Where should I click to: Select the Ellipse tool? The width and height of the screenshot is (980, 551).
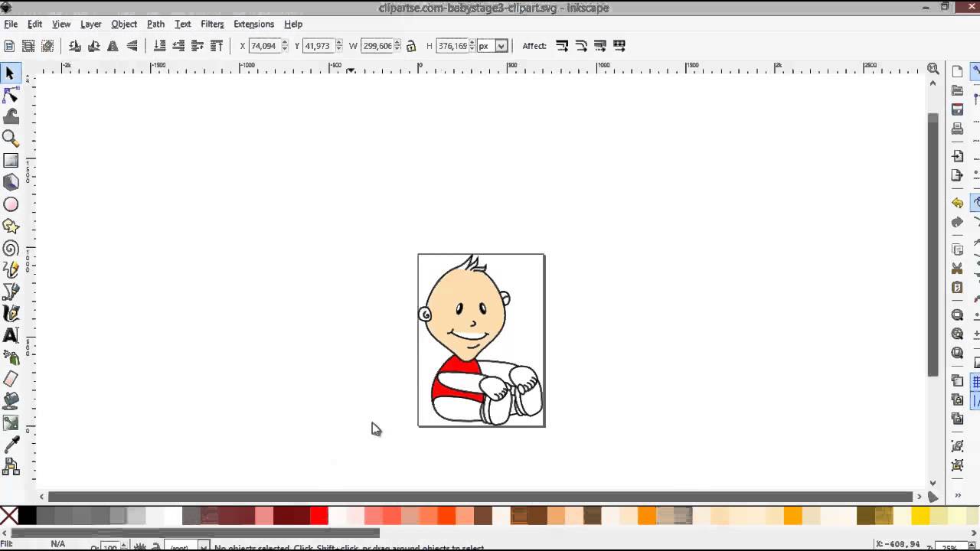click(x=11, y=204)
